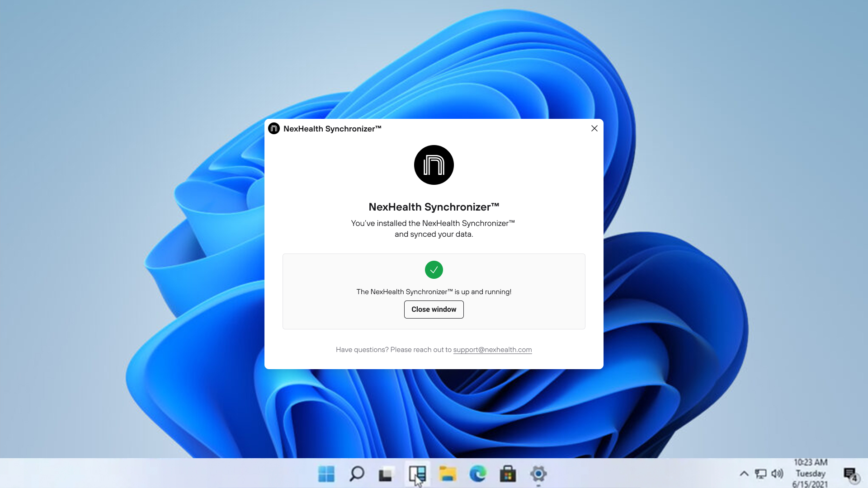Click the Close window button
868x488 pixels.
coord(434,310)
